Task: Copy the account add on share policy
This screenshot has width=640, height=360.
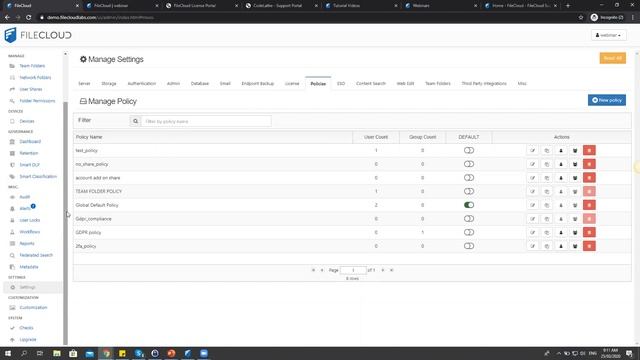Action: click(x=547, y=178)
